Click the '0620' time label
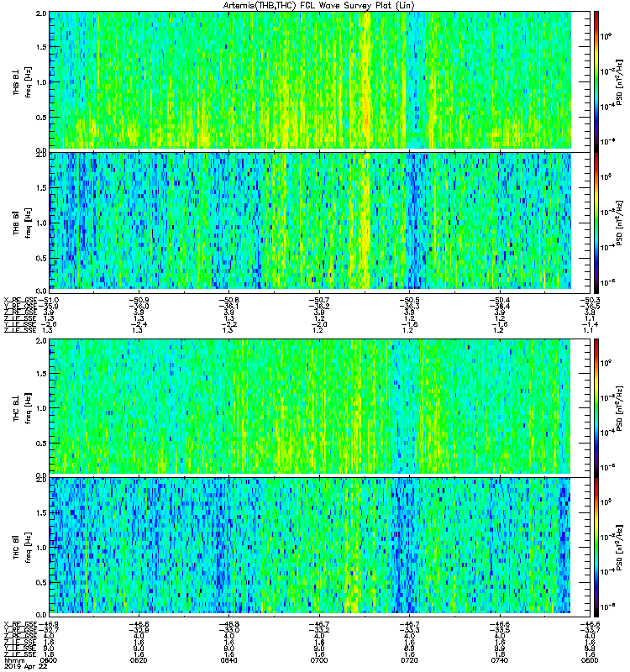The height and width of the screenshot is (672, 630). (139, 660)
